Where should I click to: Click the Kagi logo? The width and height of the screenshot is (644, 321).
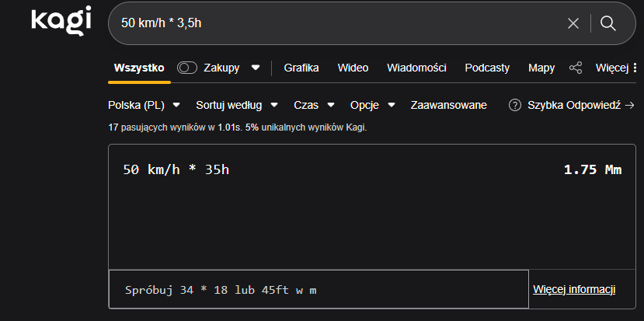61,21
